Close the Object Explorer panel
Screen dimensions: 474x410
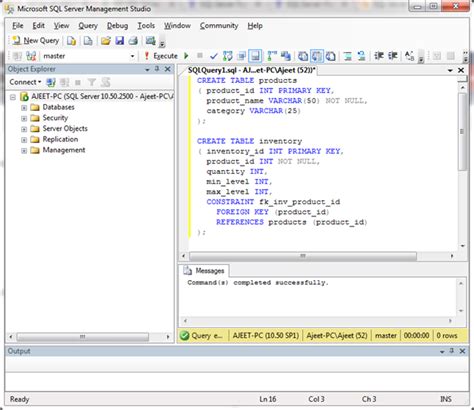[168, 69]
